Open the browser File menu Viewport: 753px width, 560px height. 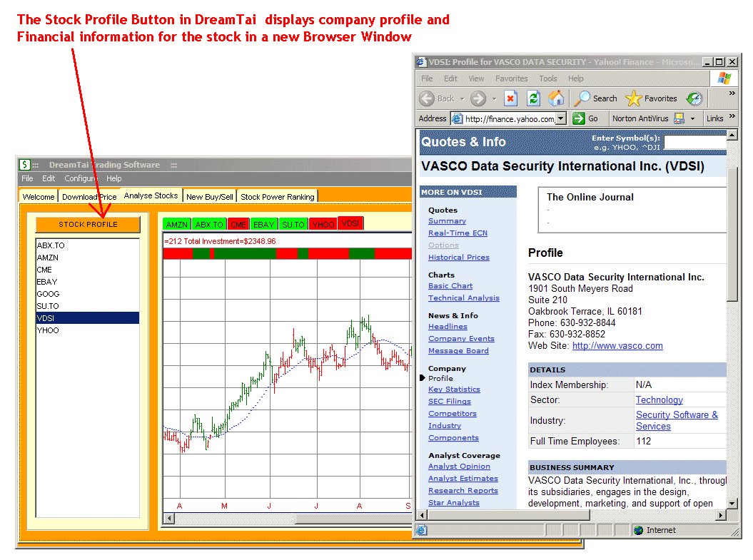427,78
